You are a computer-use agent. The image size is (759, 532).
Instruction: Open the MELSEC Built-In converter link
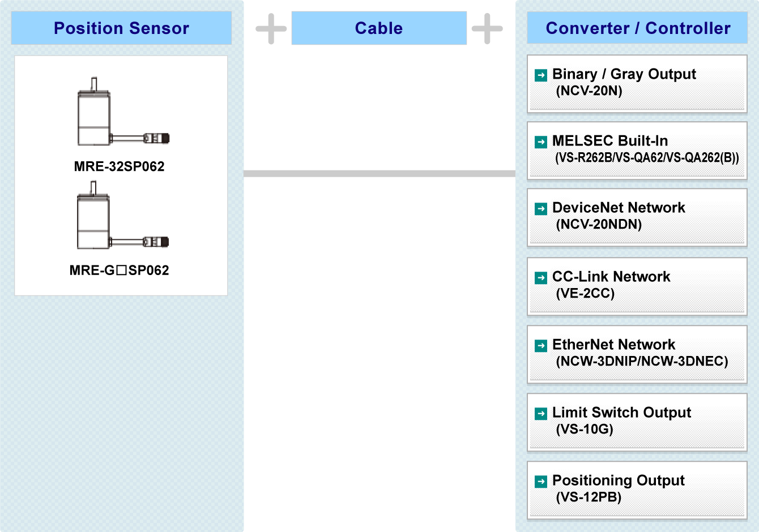pyautogui.click(x=637, y=151)
